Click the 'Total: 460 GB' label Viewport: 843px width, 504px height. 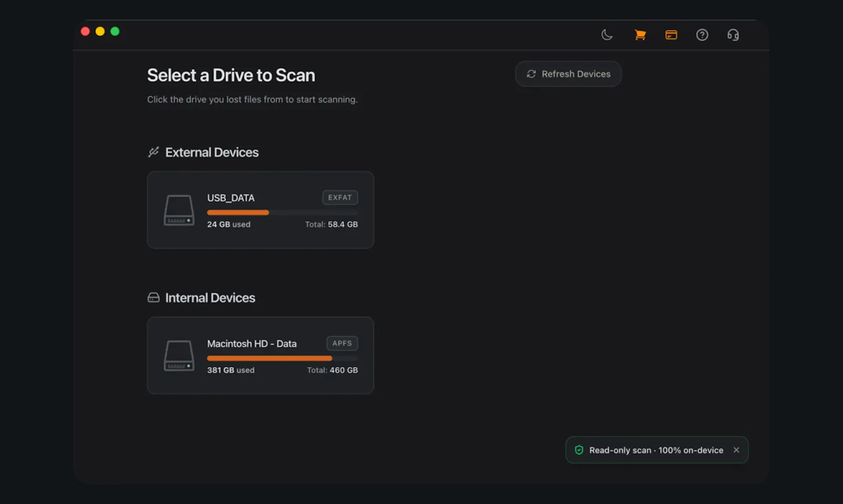[332, 370]
